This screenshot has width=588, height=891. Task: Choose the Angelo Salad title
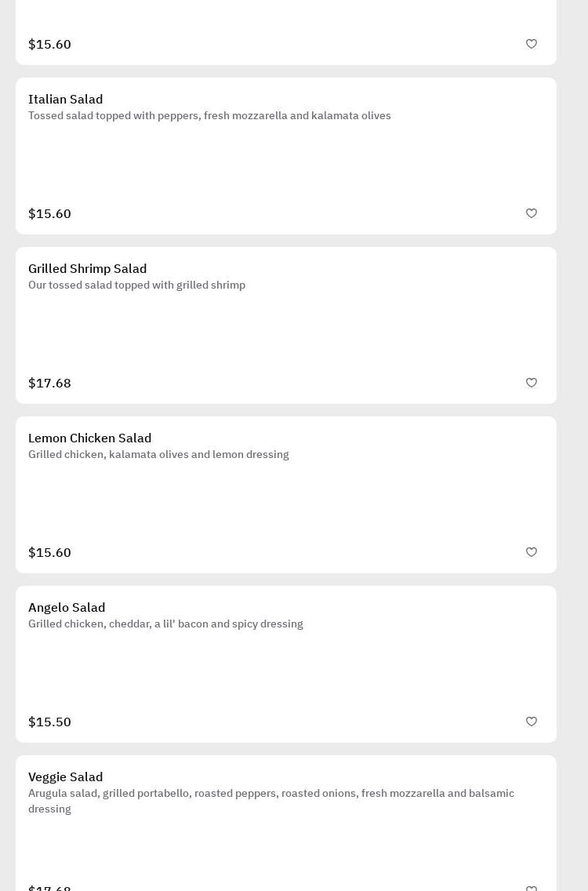pyautogui.click(x=67, y=608)
